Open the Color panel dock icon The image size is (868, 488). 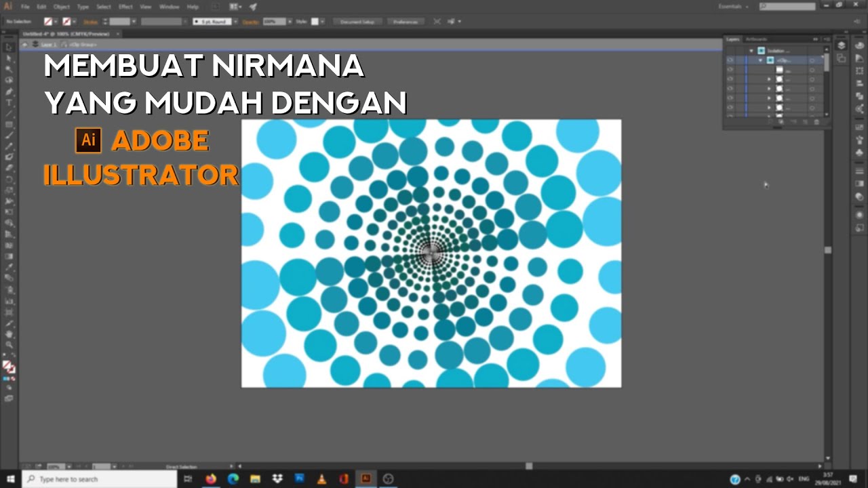(860, 45)
